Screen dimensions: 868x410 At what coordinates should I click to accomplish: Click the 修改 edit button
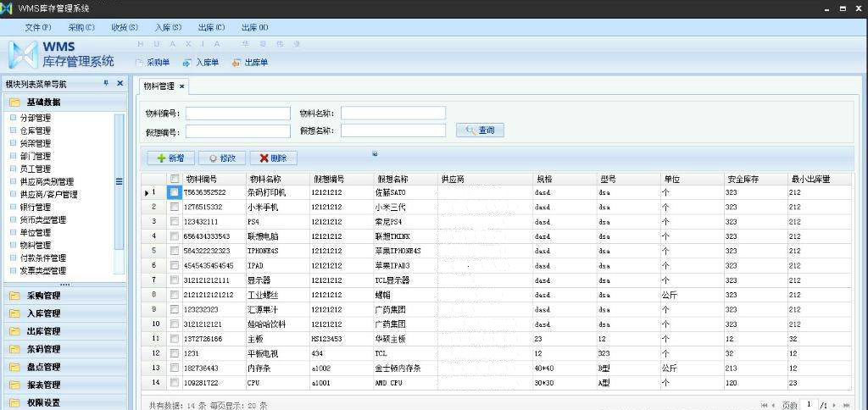click(x=222, y=158)
